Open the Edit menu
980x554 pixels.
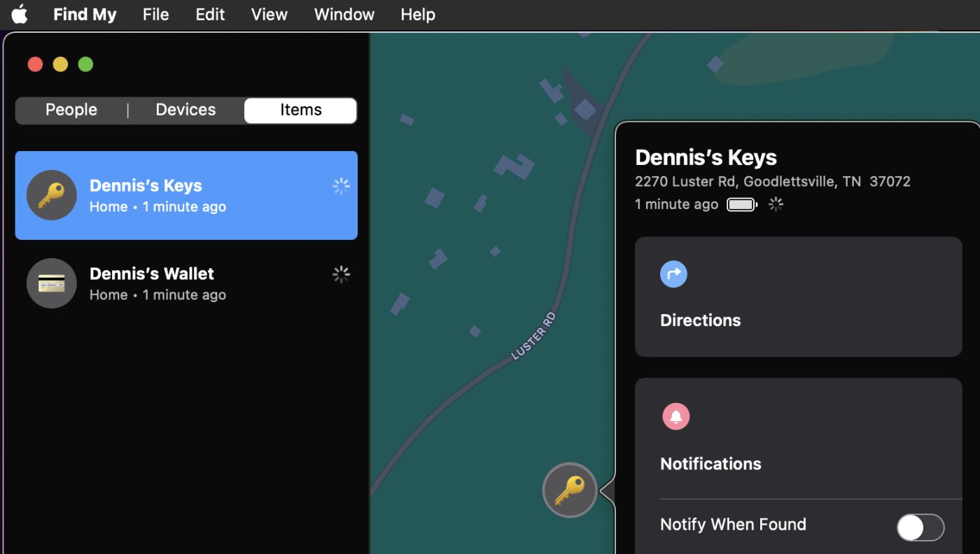point(210,14)
